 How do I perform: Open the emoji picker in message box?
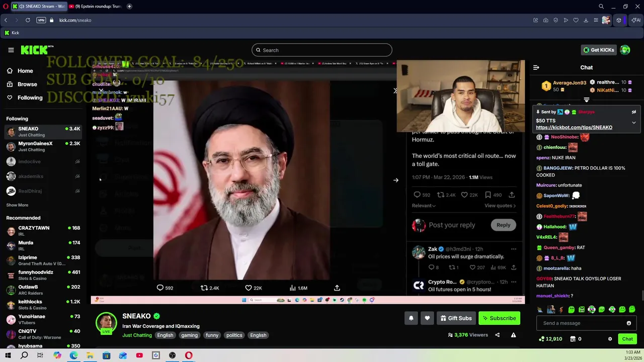(x=629, y=323)
